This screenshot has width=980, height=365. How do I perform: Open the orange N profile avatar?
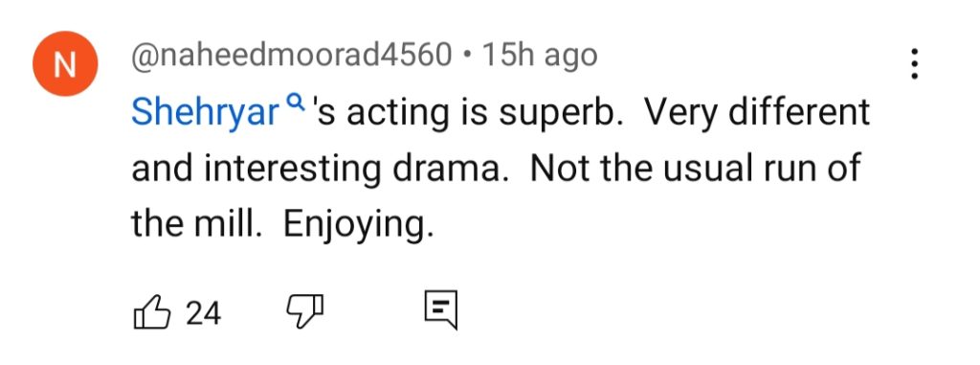(x=65, y=64)
